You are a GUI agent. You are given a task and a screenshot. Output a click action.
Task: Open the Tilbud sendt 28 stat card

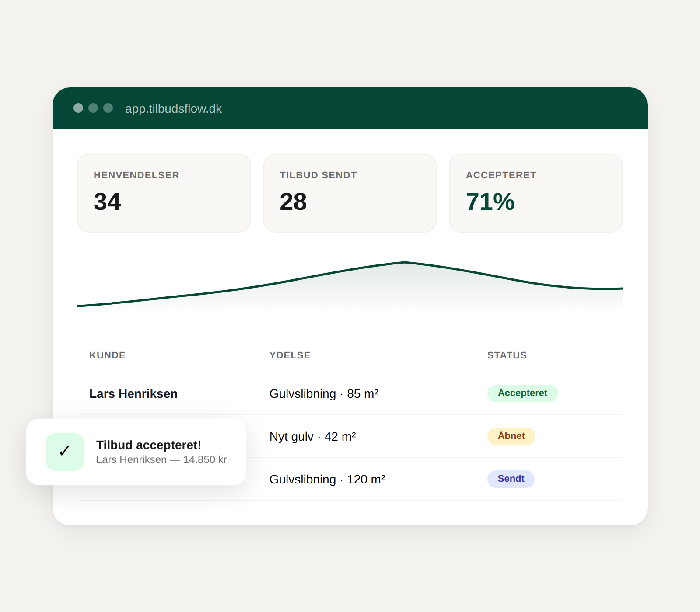tap(350, 193)
